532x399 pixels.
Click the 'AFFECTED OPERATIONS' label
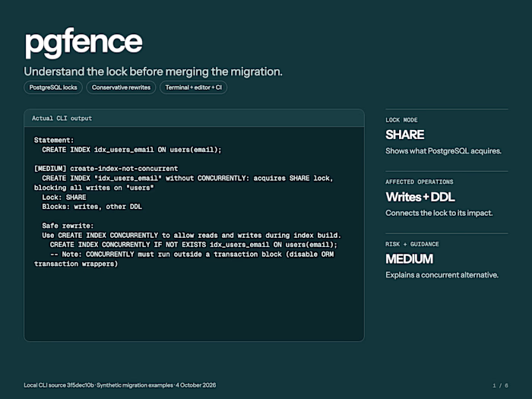click(420, 182)
